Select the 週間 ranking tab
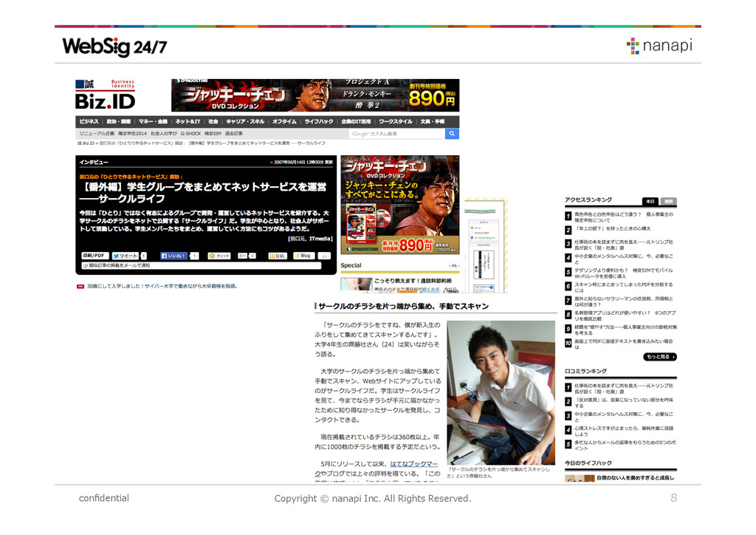The height and width of the screenshot is (535, 756). tap(668, 201)
